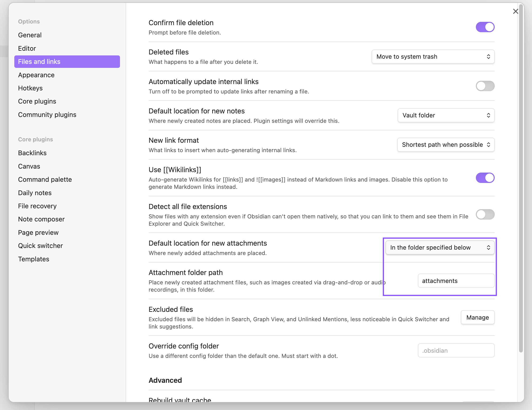Viewport: 532px width, 410px height.
Task: Open the Deleted files dropdown
Action: [433, 57]
